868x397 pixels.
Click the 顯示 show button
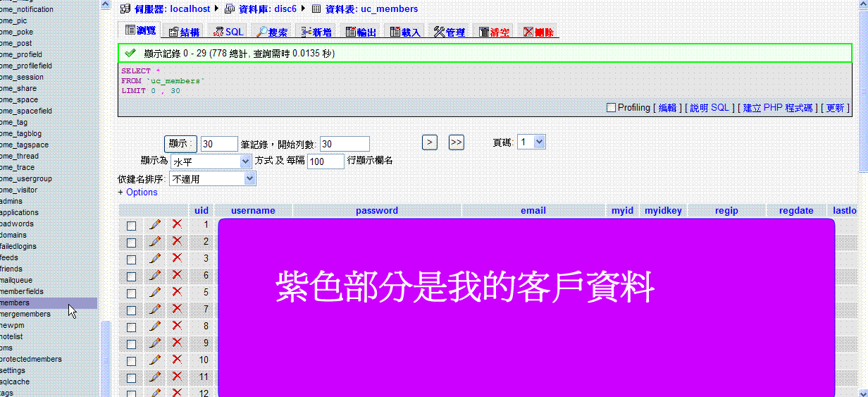[x=180, y=143]
